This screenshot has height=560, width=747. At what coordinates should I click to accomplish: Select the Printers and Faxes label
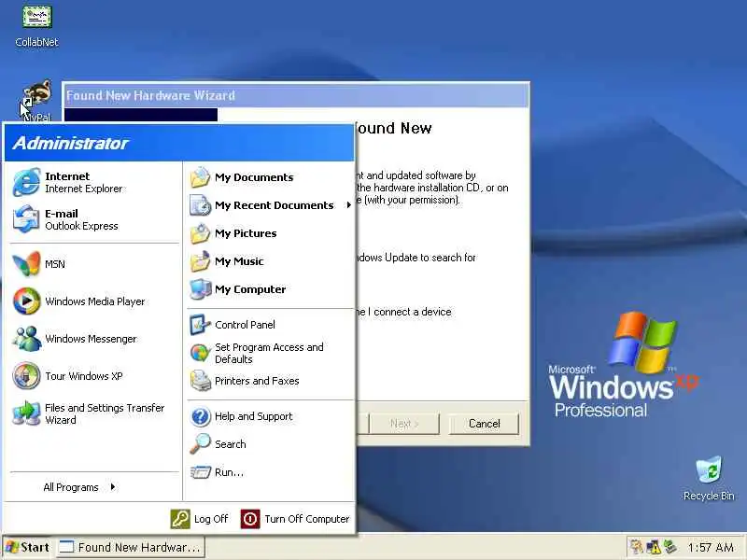pyautogui.click(x=257, y=381)
